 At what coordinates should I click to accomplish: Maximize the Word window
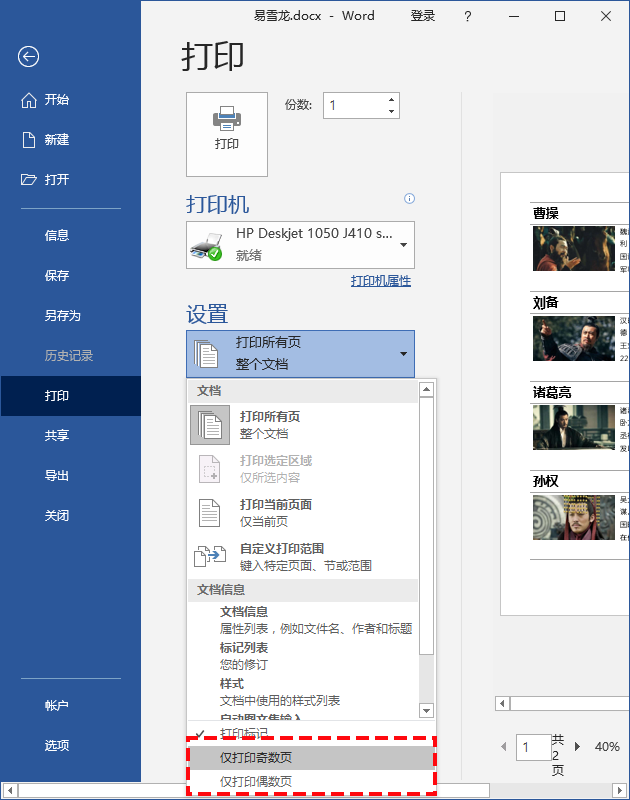(560, 16)
